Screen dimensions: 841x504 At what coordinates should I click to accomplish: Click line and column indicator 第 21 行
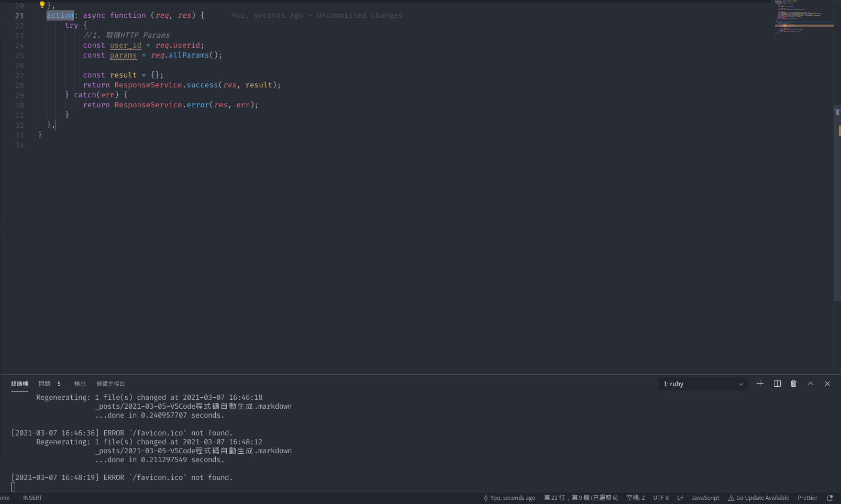coord(581,498)
